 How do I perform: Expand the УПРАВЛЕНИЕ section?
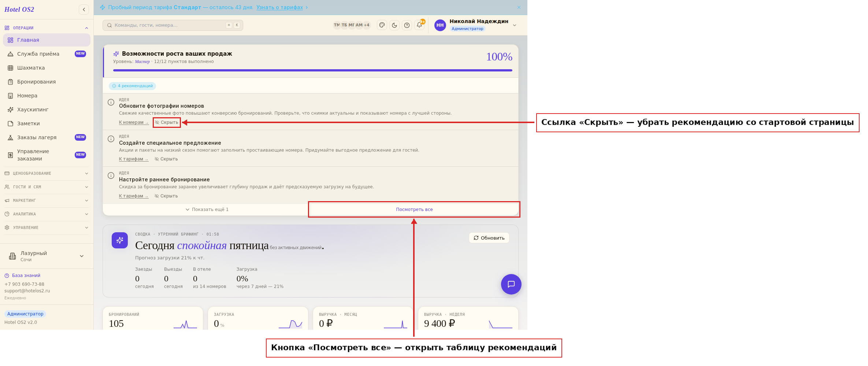(x=47, y=228)
